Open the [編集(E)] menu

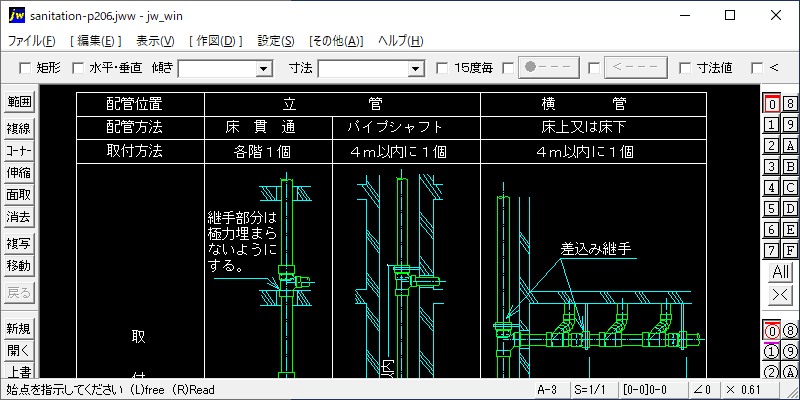coord(96,41)
